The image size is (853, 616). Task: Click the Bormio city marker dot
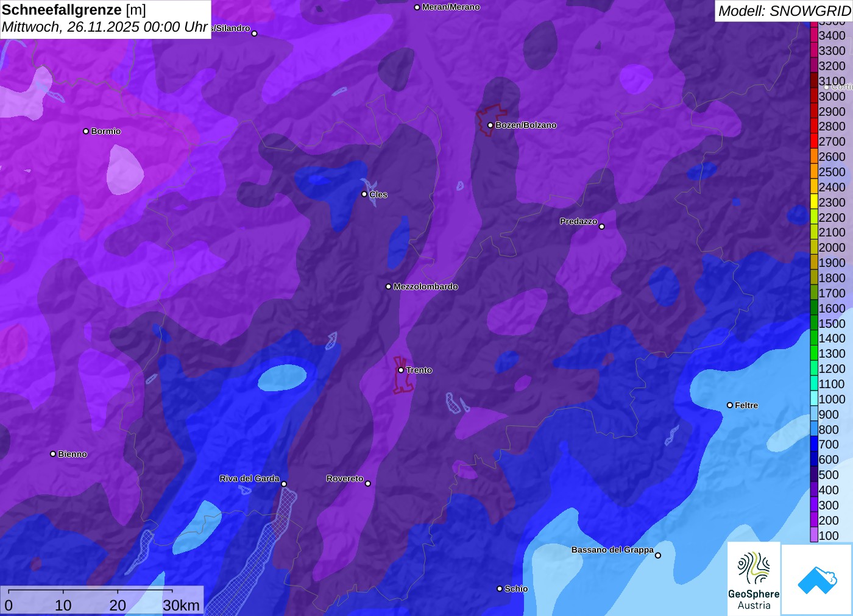click(x=86, y=131)
